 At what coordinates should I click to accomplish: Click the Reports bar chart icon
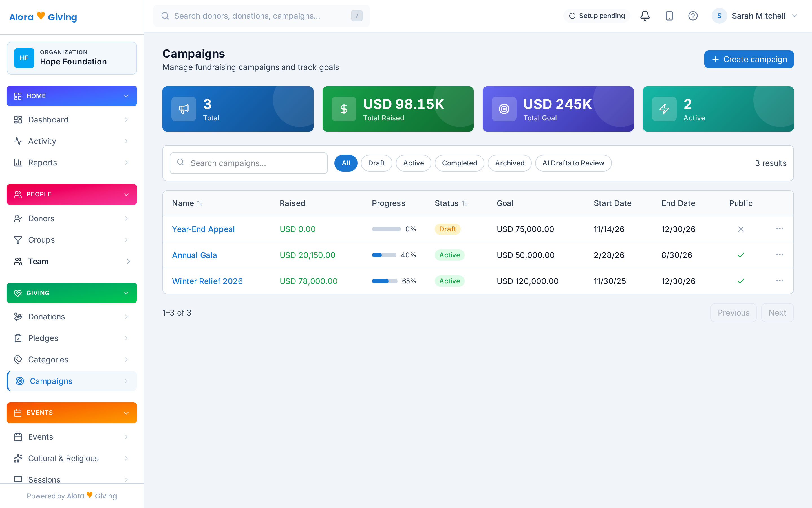tap(18, 163)
